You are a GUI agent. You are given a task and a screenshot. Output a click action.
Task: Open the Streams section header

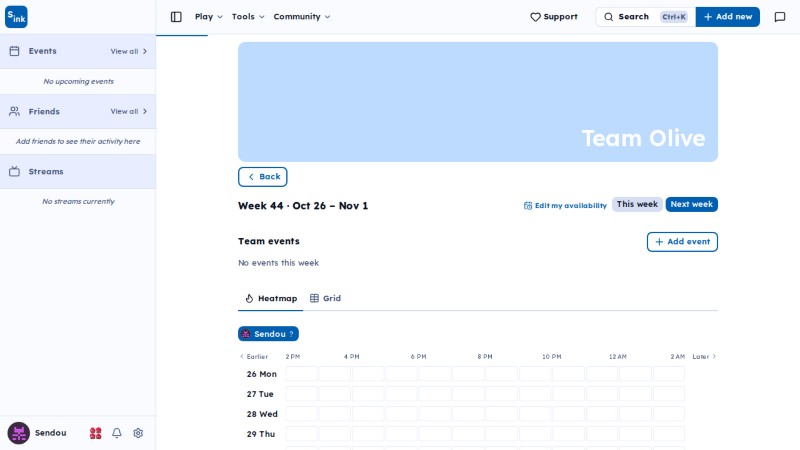point(78,171)
